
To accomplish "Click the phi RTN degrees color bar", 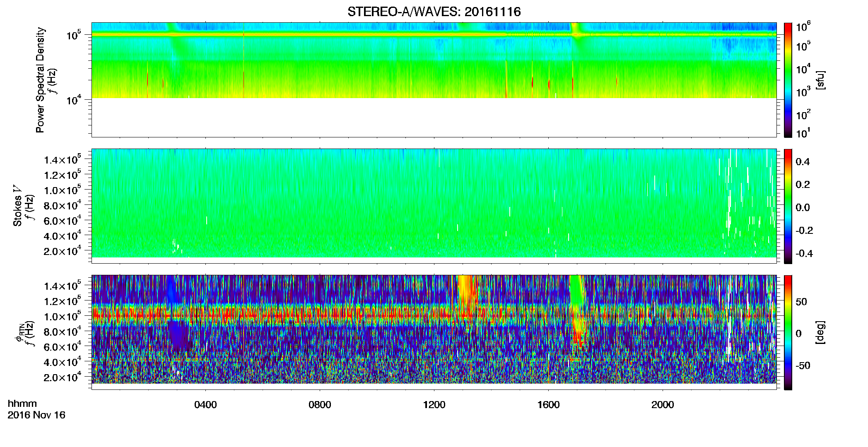I will (788, 332).
